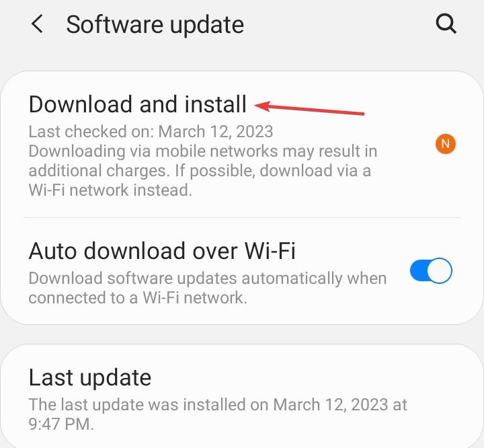Tap the Last update heading
This screenshot has height=448, width=484.
(90, 377)
